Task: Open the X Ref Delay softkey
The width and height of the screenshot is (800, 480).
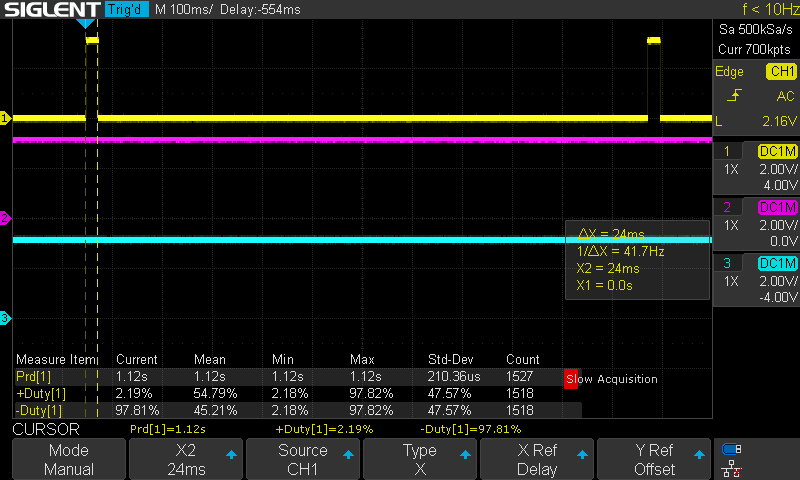Action: (x=537, y=459)
